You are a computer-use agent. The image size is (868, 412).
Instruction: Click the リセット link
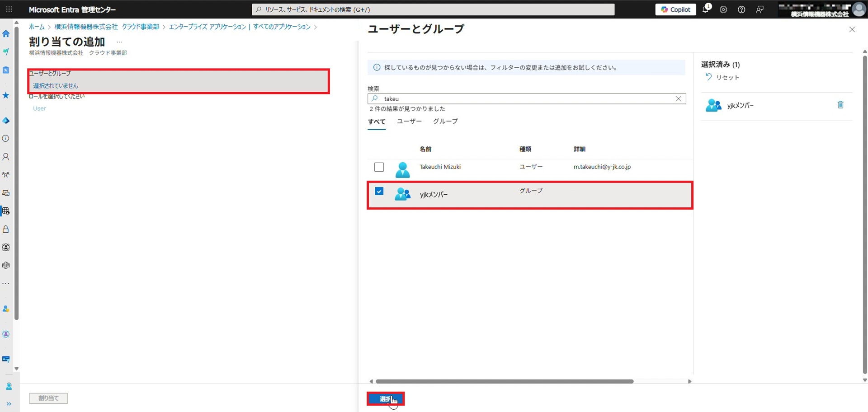click(722, 77)
